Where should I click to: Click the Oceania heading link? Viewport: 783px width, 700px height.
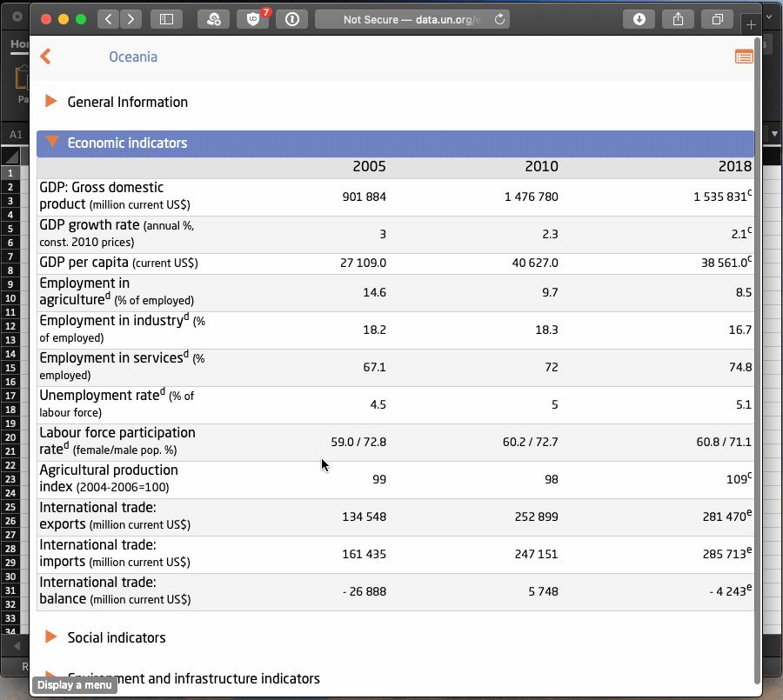coord(133,57)
